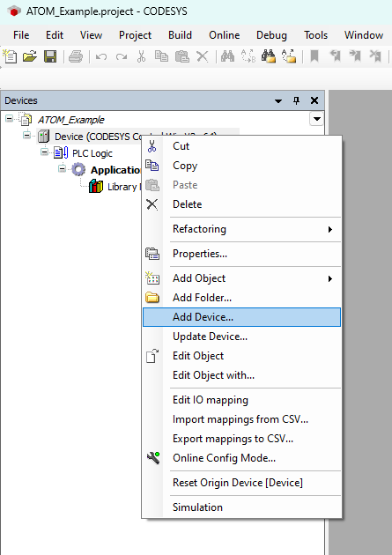The height and width of the screenshot is (555, 392).
Task: Open the Devices panel options arrow
Action: tap(278, 101)
